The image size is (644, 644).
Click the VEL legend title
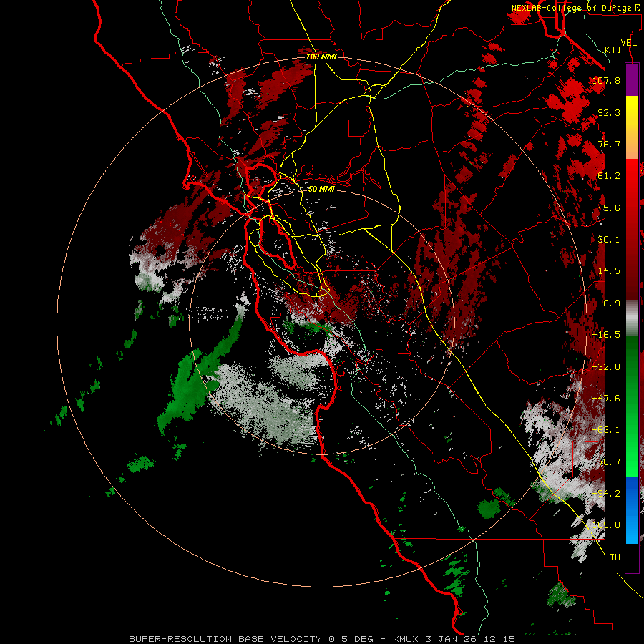628,43
